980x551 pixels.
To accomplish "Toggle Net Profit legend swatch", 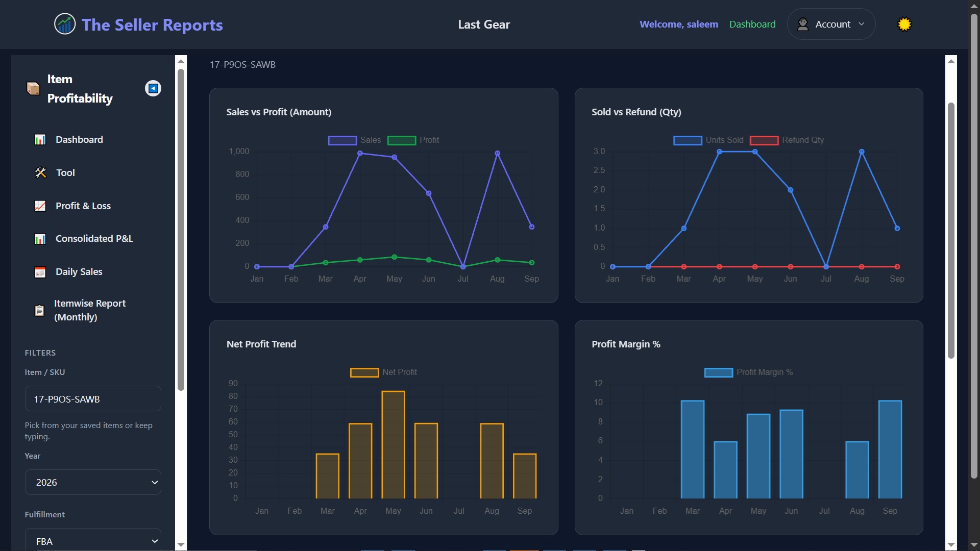I will [364, 372].
